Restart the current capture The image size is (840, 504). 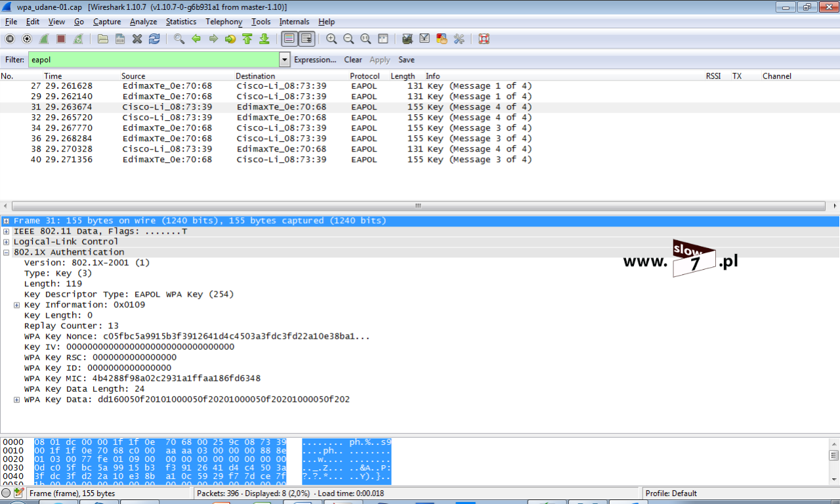[x=78, y=39]
